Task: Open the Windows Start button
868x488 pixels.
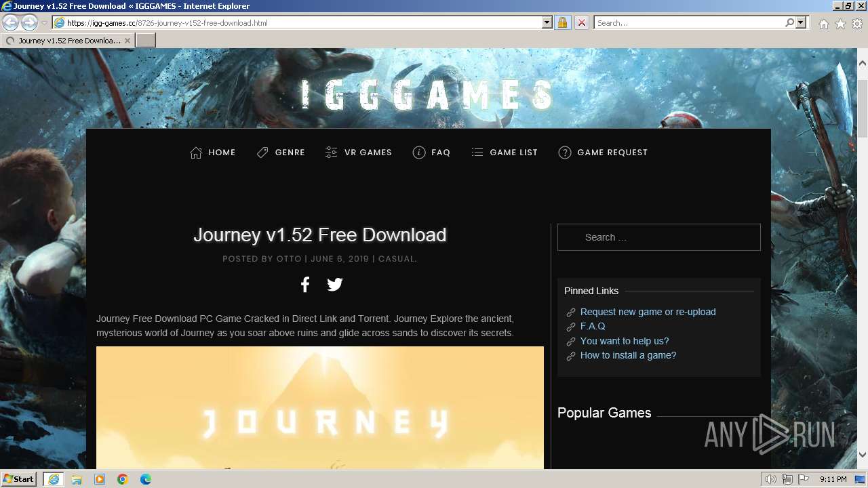Action: click(19, 479)
